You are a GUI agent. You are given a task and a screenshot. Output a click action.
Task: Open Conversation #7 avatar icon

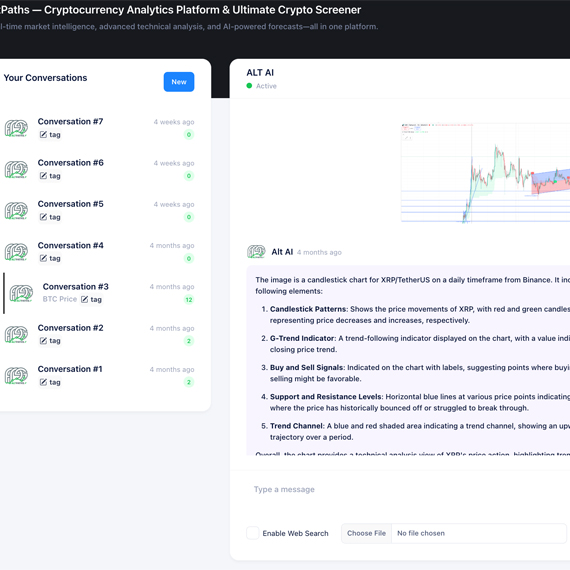(x=16, y=128)
